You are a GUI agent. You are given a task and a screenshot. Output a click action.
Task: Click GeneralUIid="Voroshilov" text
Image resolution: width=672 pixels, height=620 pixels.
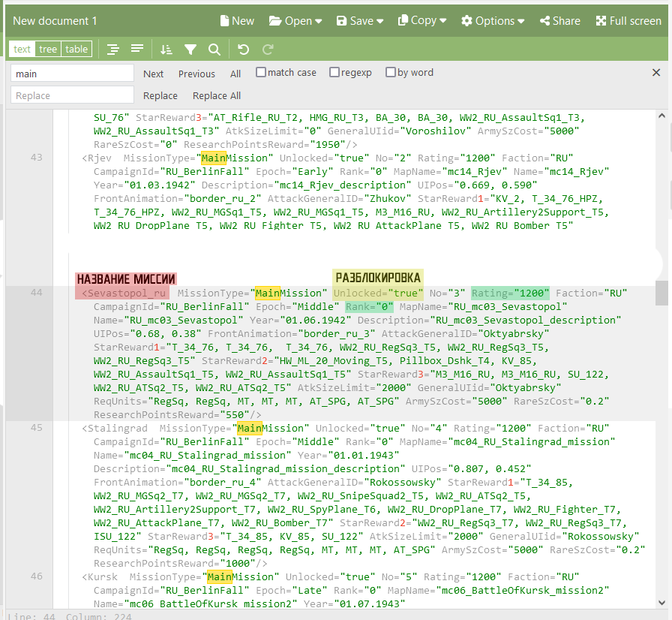(x=400, y=131)
